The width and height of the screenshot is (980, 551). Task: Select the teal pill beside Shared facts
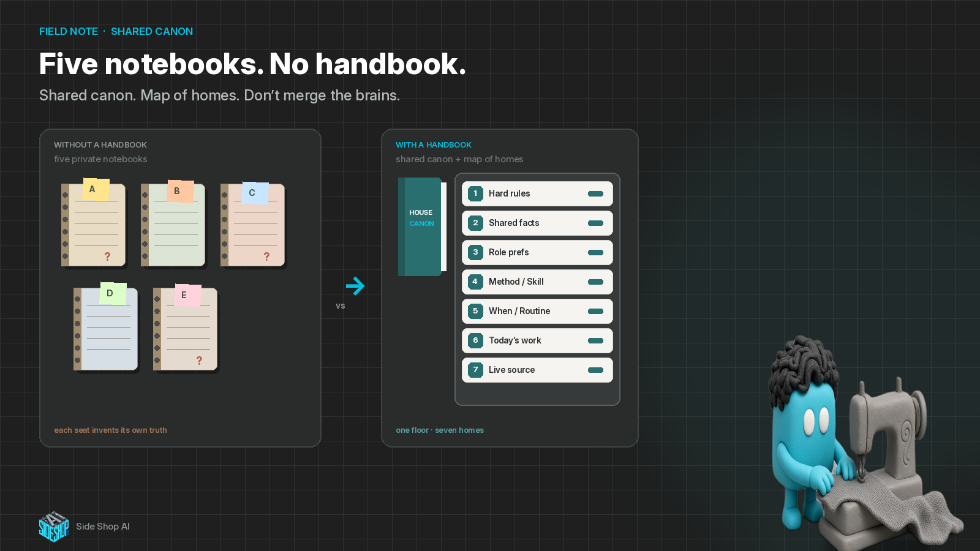595,223
